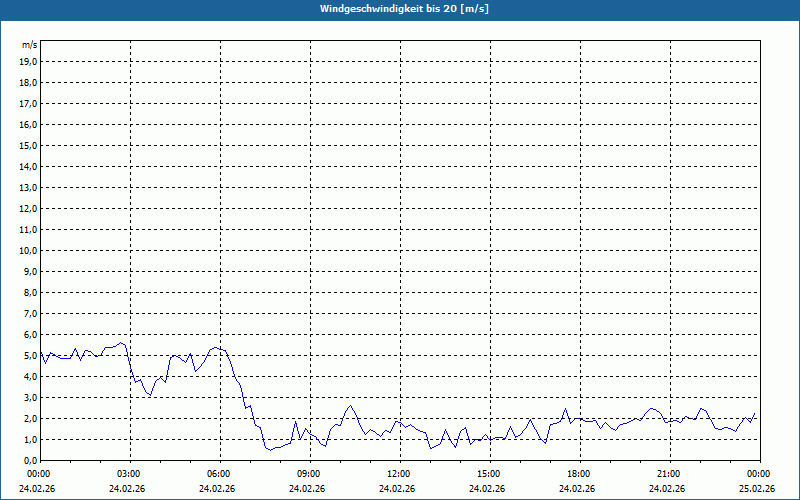Select the "7,0" y-axis label
The width and height of the screenshot is (800, 500).
[30, 313]
